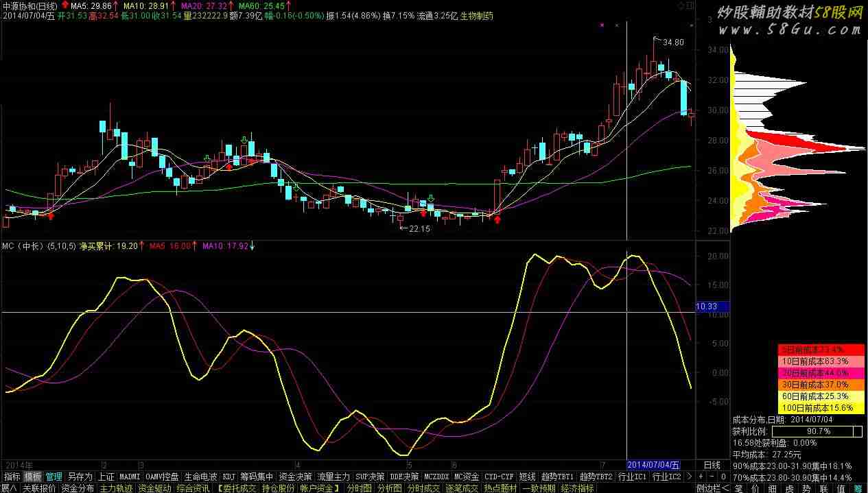This screenshot has width=868, height=493.
Task: Open the CYD-CYF indicator tab
Action: click(499, 477)
